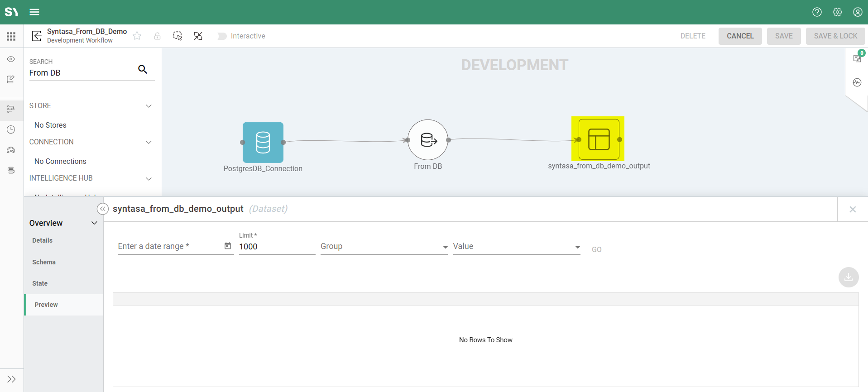Viewport: 868px width, 392px height.
Task: Toggle the Interactive switch
Action: pos(222,36)
